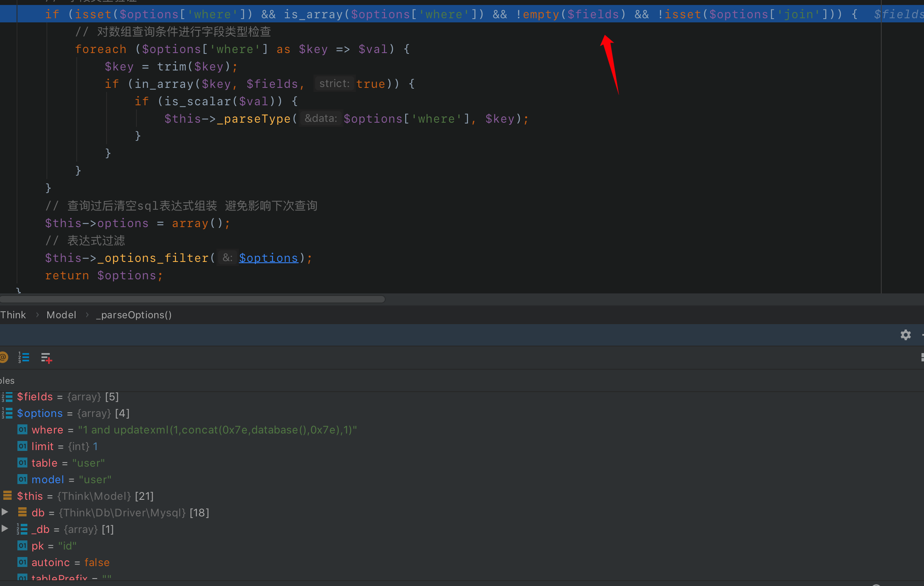Click the add watch list-plus icon
The height and width of the screenshot is (586, 924).
[x=46, y=358]
